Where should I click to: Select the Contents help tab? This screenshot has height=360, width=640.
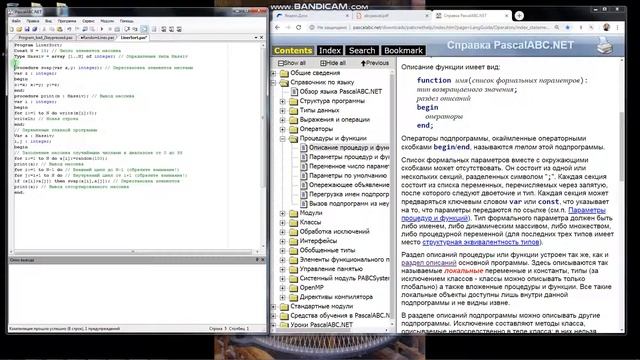(293, 50)
